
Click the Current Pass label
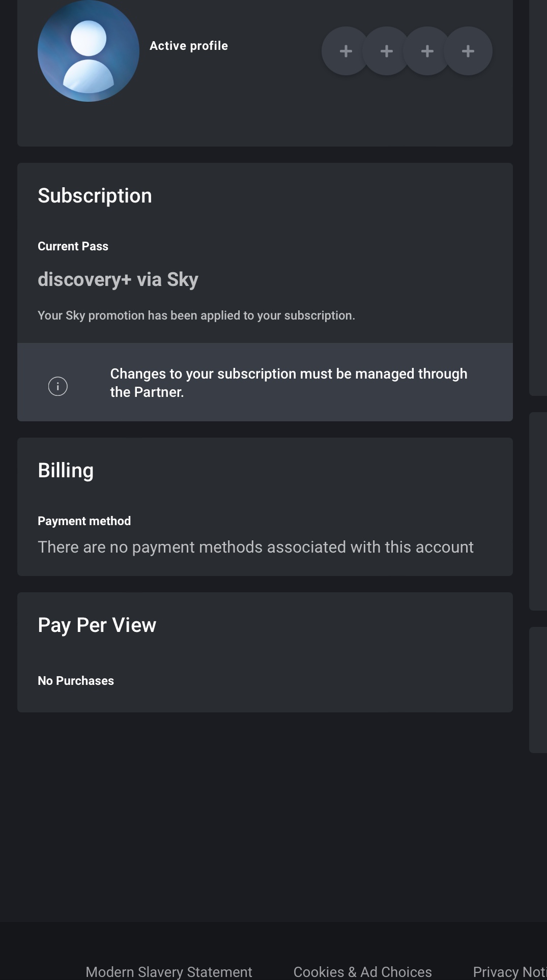coord(73,246)
